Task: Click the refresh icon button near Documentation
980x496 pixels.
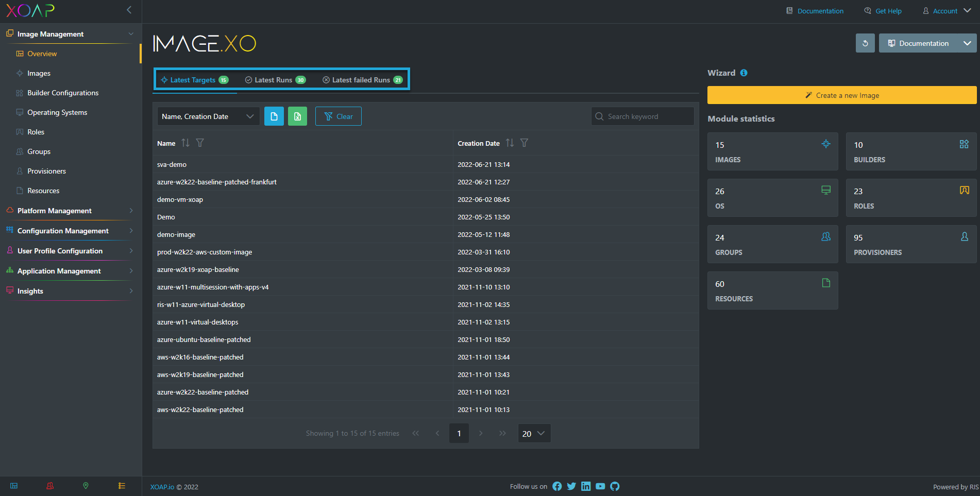Action: point(865,43)
